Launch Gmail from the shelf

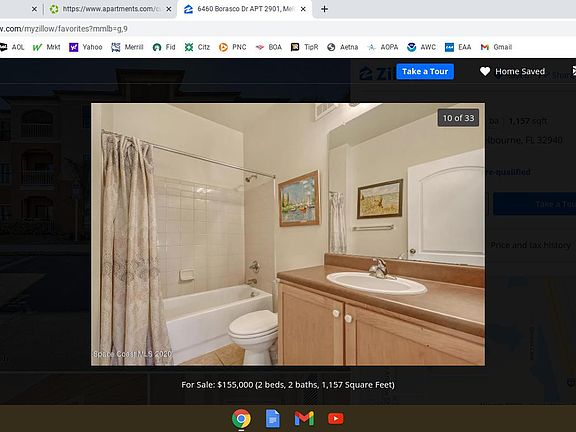tap(304, 418)
